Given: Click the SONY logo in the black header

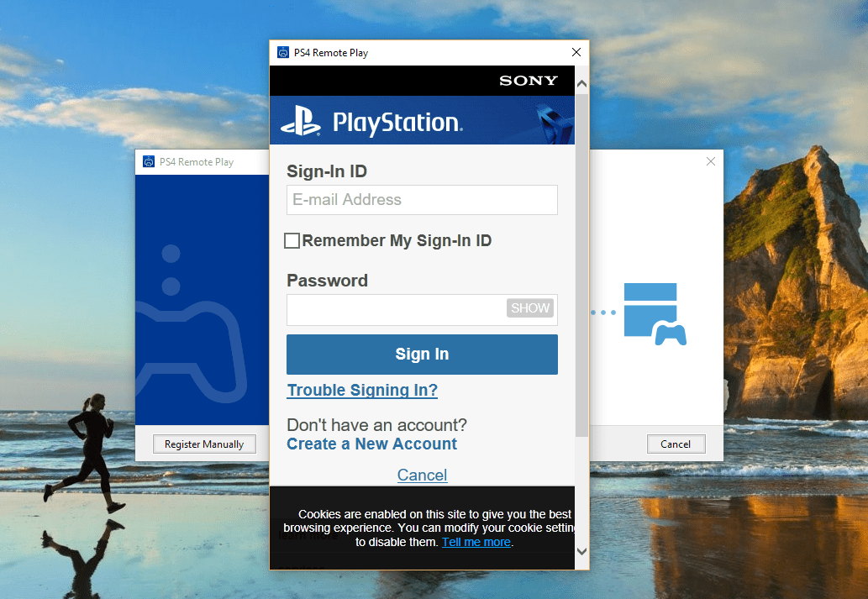Looking at the screenshot, I should 528,81.
